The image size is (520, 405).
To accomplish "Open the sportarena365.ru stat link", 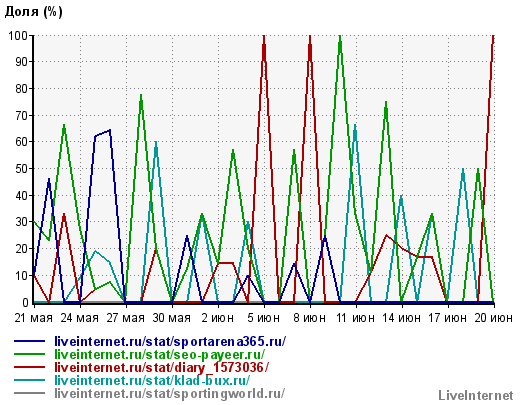I will (x=170, y=342).
